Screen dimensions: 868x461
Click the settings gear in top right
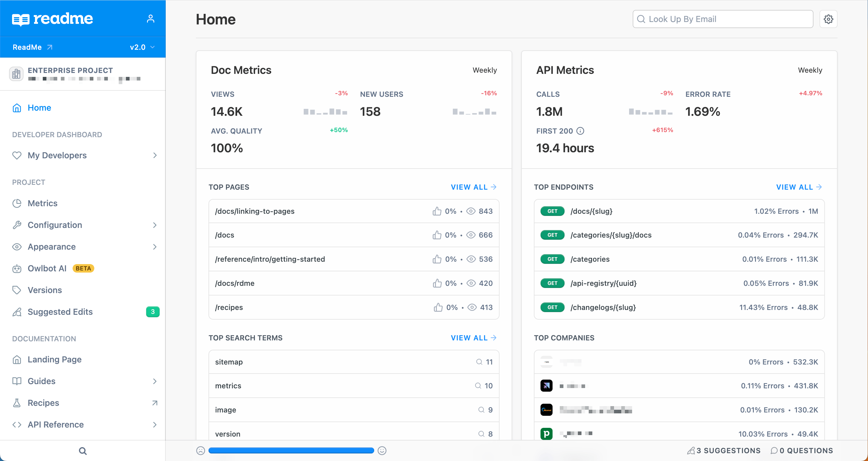click(829, 19)
